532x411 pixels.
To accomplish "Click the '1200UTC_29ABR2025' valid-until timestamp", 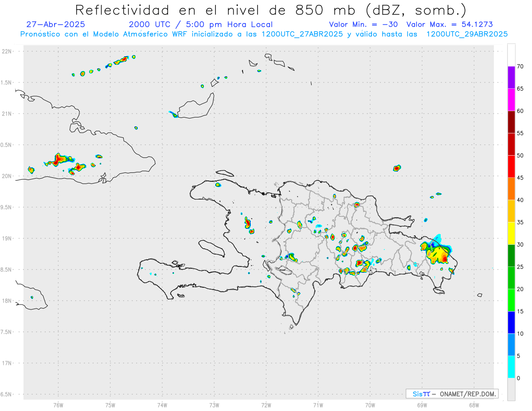I will point(467,34).
